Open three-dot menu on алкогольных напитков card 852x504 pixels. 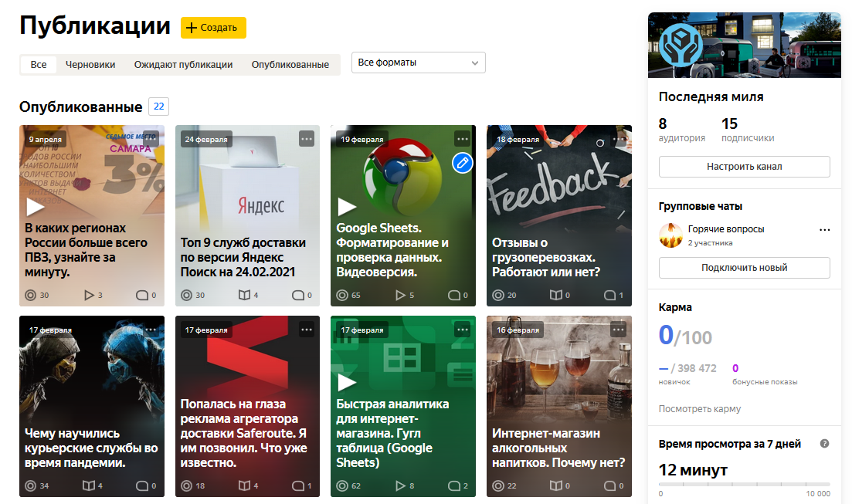[x=619, y=330]
